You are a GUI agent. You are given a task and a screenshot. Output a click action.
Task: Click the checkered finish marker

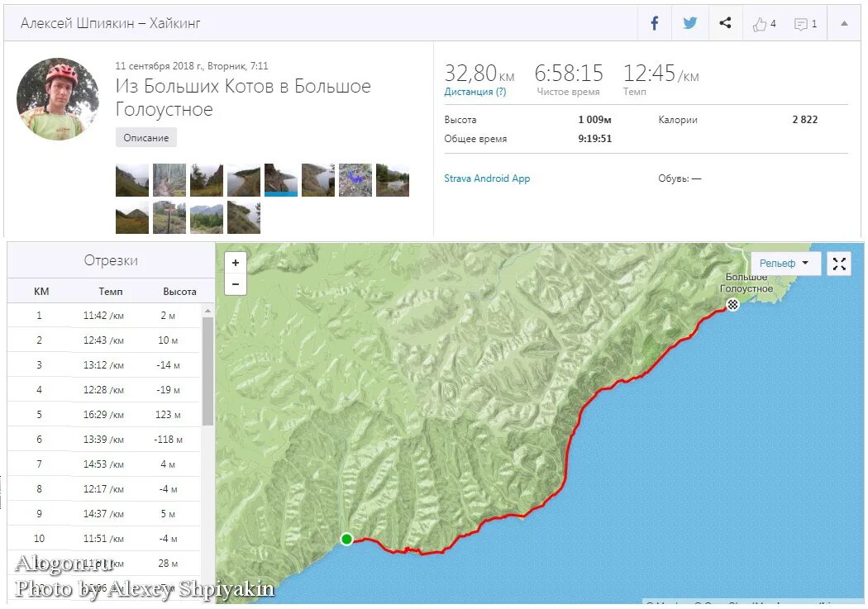point(732,304)
